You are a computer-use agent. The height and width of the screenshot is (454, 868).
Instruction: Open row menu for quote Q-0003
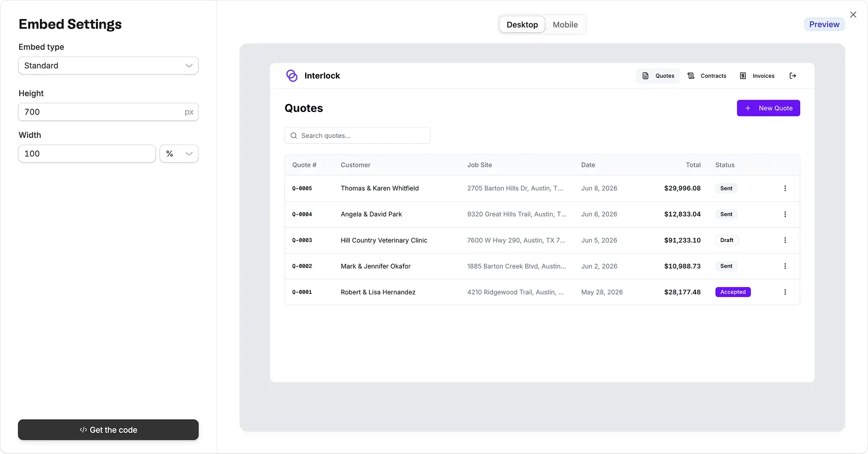tap(785, 240)
